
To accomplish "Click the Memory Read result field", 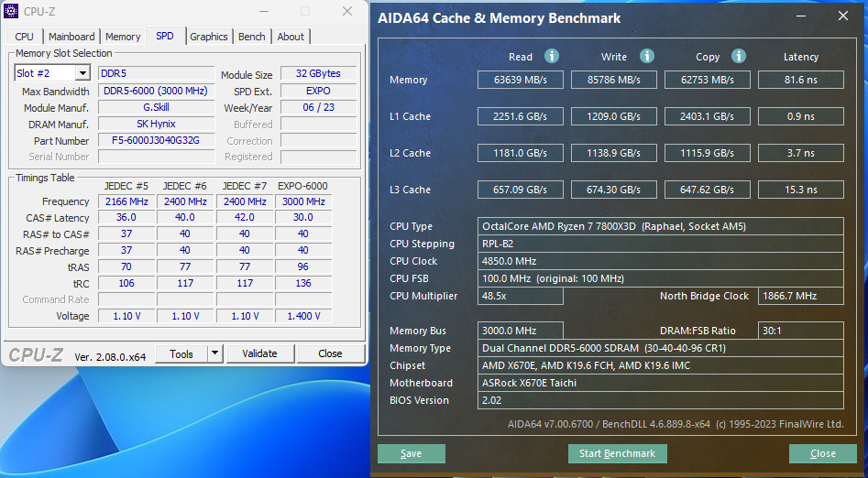I will (x=521, y=80).
